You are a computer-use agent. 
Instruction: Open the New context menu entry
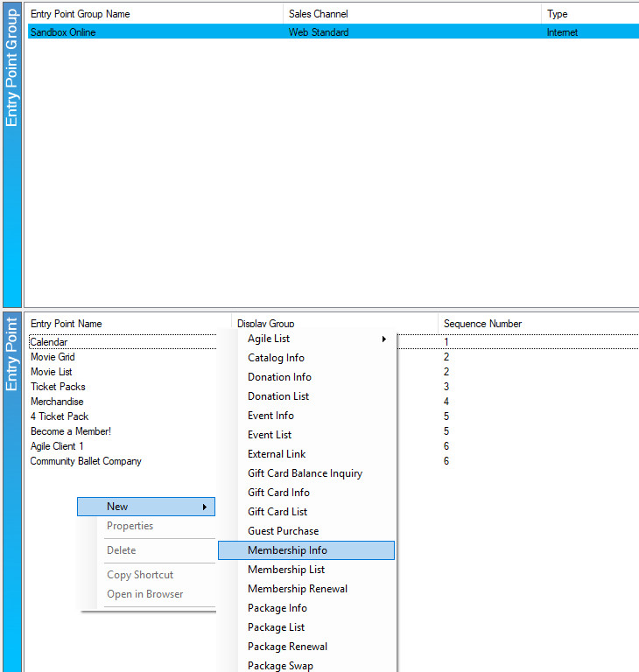tap(146, 507)
